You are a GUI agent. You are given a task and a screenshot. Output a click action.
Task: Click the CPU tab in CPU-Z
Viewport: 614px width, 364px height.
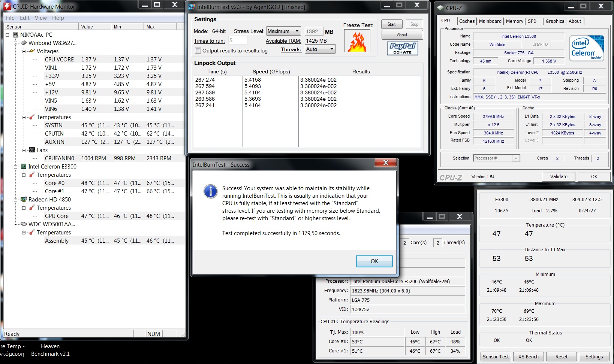tap(446, 21)
